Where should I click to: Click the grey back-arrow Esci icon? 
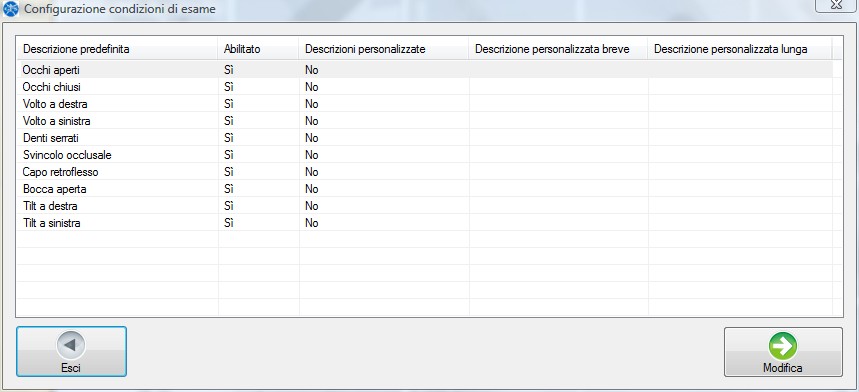71,345
